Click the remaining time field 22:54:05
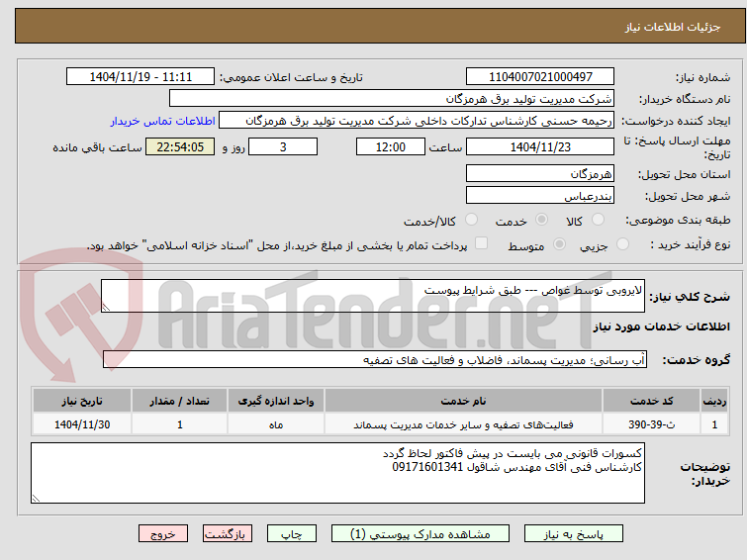The image size is (747, 560). click(180, 146)
